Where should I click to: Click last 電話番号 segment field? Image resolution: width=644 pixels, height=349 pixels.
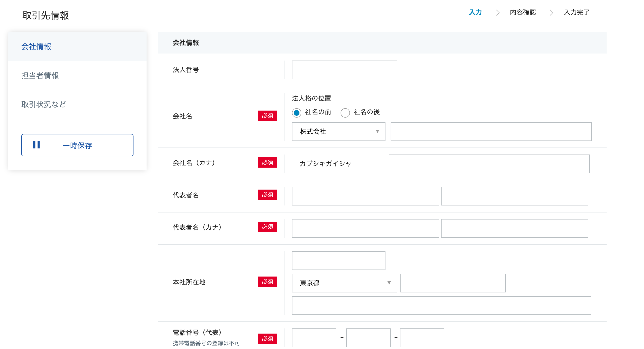[x=422, y=338]
